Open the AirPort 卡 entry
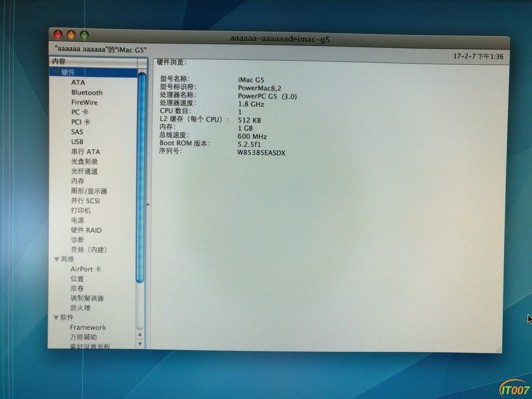The width and height of the screenshot is (532, 399). click(86, 269)
